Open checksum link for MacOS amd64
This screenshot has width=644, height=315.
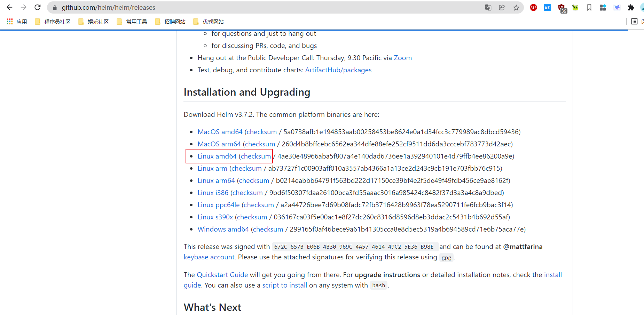point(262,132)
